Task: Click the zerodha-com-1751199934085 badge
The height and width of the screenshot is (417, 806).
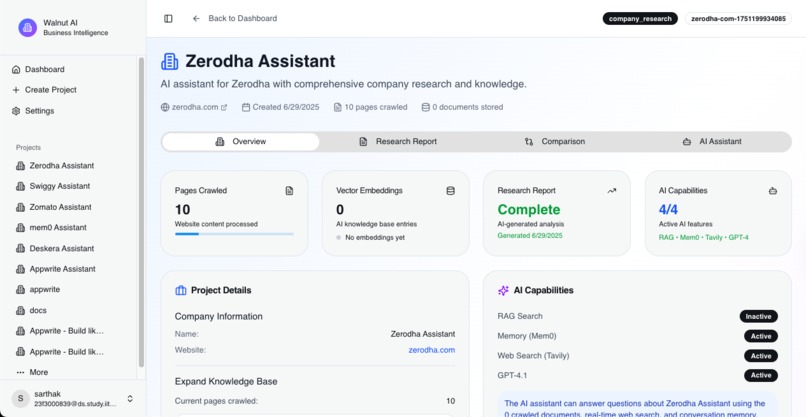Action: click(738, 19)
